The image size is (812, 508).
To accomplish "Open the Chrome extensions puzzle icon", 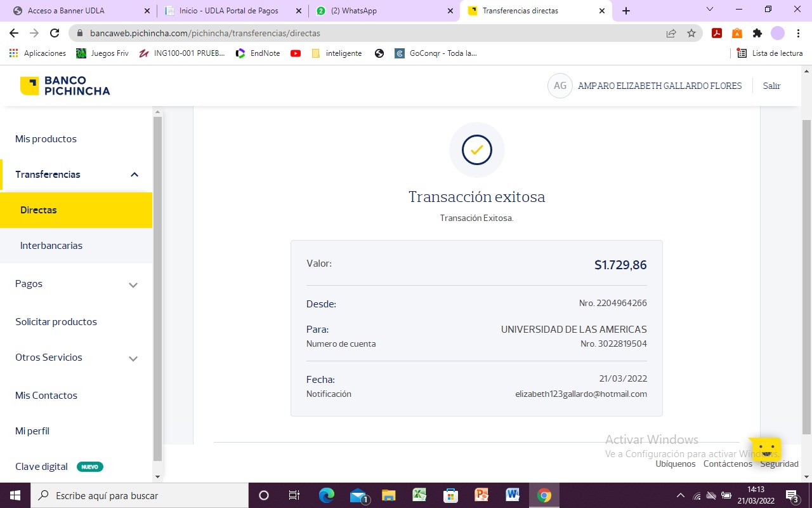I will click(757, 33).
